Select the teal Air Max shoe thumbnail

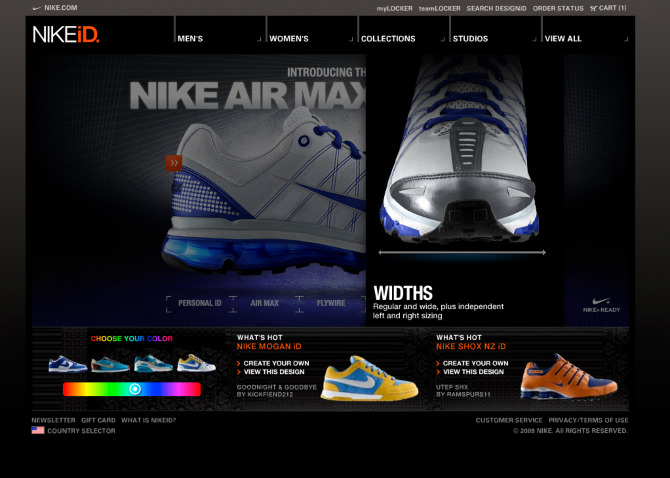(x=153, y=364)
